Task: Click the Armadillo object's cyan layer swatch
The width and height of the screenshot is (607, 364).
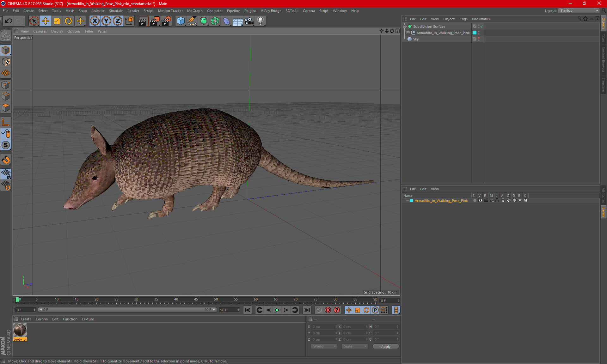Action: pos(475,33)
